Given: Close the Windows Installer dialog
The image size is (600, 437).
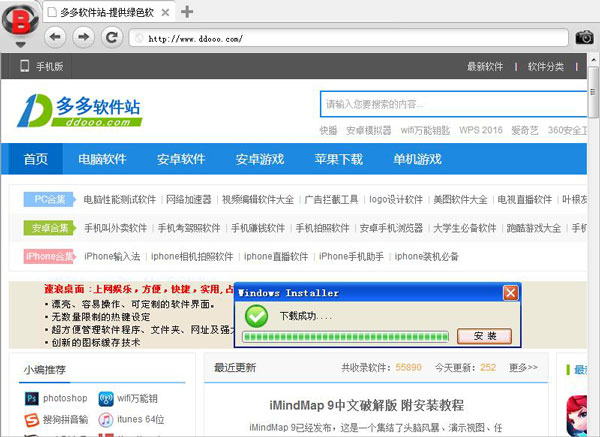Looking at the screenshot, I should [510, 293].
